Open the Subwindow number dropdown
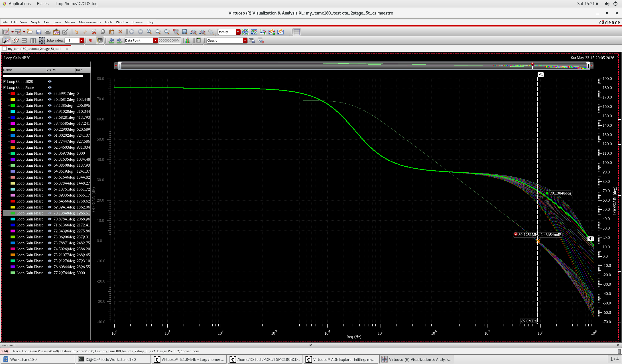This screenshot has width=622, height=364. (82, 40)
